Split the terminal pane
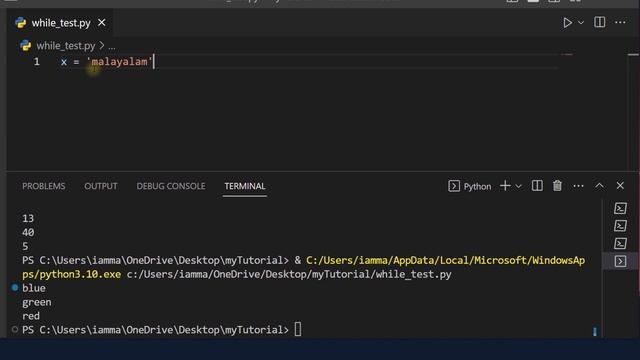 537,186
